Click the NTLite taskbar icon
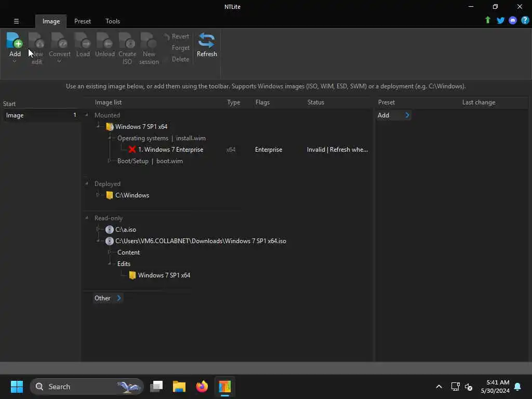The width and height of the screenshot is (532, 399). pyautogui.click(x=224, y=387)
